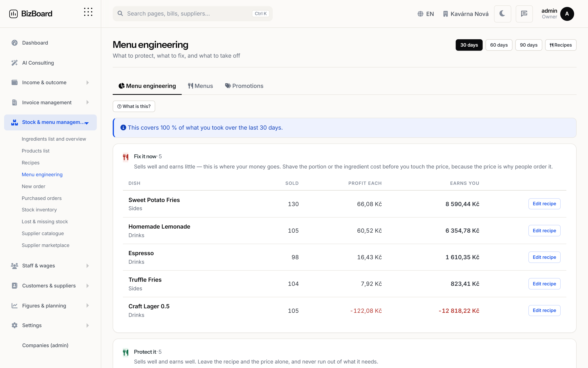The width and height of the screenshot is (588, 368).
Task: Click the AI Consulting wand icon
Action: [x=14, y=63]
